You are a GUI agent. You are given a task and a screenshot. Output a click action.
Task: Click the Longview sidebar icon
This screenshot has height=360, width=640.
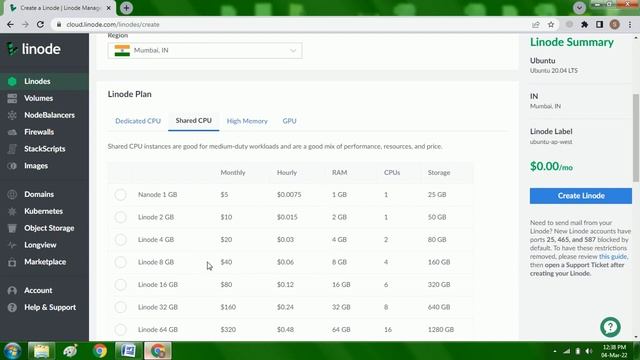(12, 245)
